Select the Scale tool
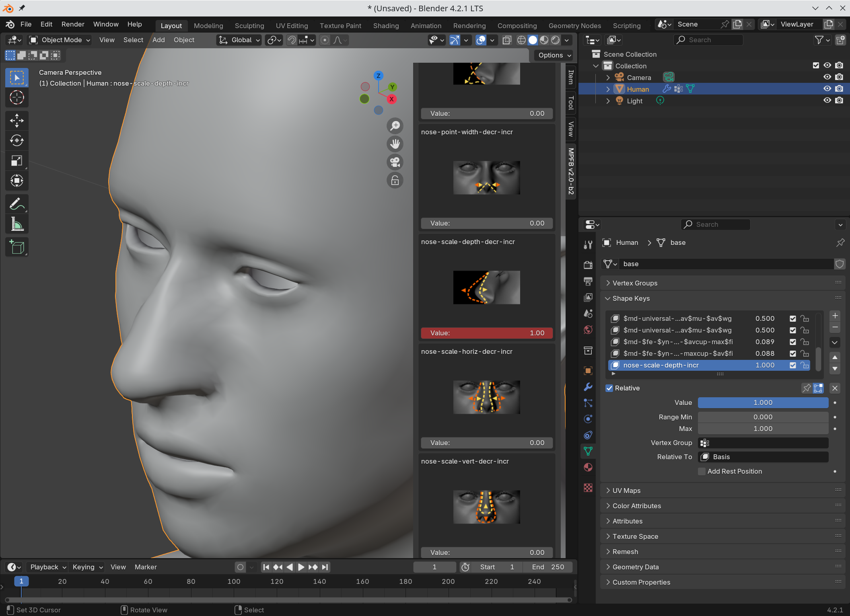The image size is (850, 616). 16,160
